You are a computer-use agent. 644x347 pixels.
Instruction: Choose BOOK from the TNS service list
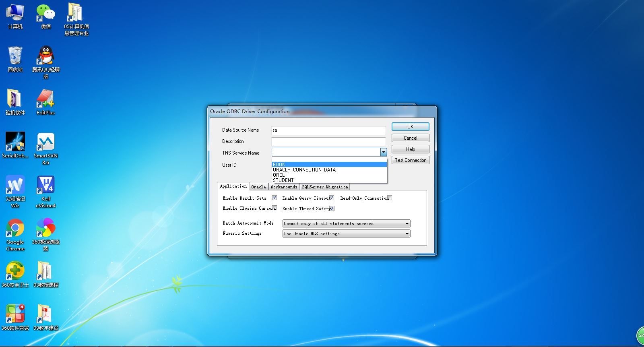[329, 164]
